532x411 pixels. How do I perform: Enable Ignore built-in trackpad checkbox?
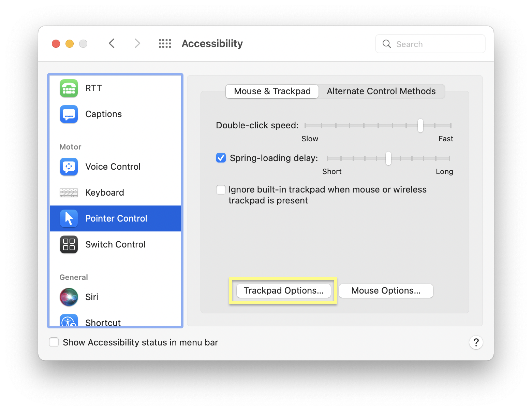click(x=221, y=189)
